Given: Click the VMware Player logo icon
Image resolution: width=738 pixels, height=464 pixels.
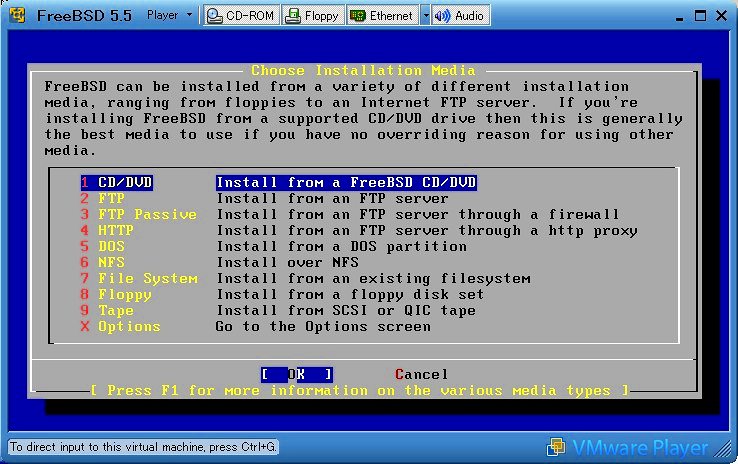Looking at the screenshot, I should click(556, 447).
